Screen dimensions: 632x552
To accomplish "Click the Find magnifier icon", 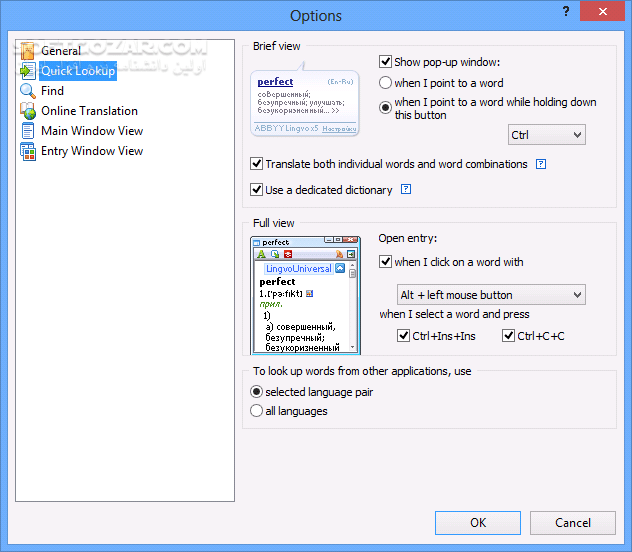I will tap(27, 91).
